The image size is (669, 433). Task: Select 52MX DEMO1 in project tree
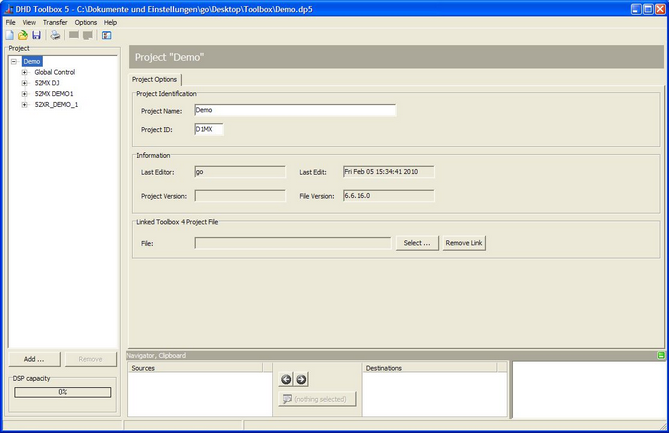[54, 93]
